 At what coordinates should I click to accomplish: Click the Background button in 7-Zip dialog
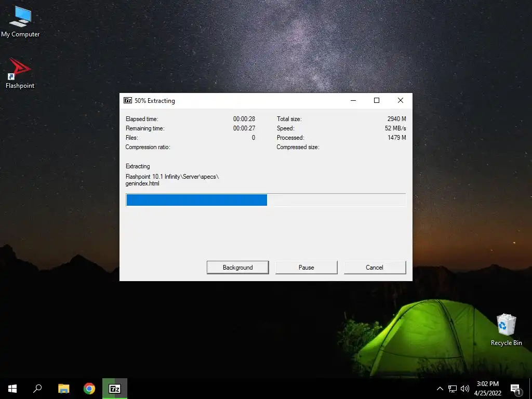tap(237, 268)
